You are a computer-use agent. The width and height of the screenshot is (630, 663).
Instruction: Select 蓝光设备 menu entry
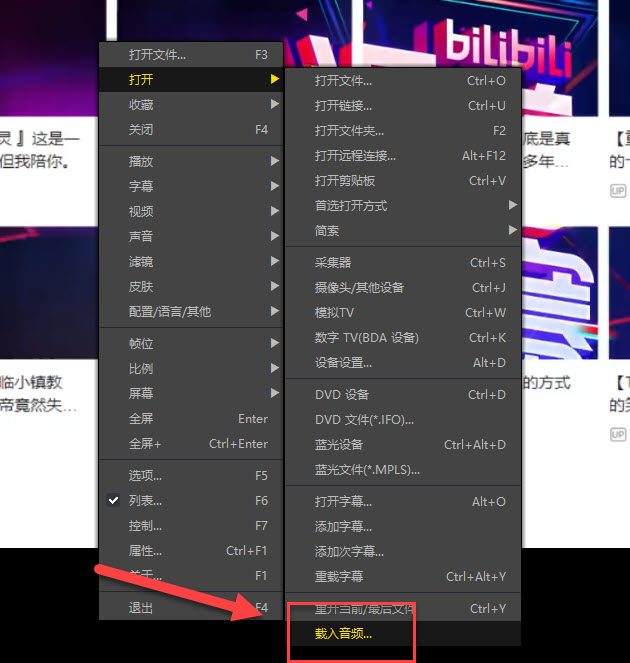[x=339, y=445]
